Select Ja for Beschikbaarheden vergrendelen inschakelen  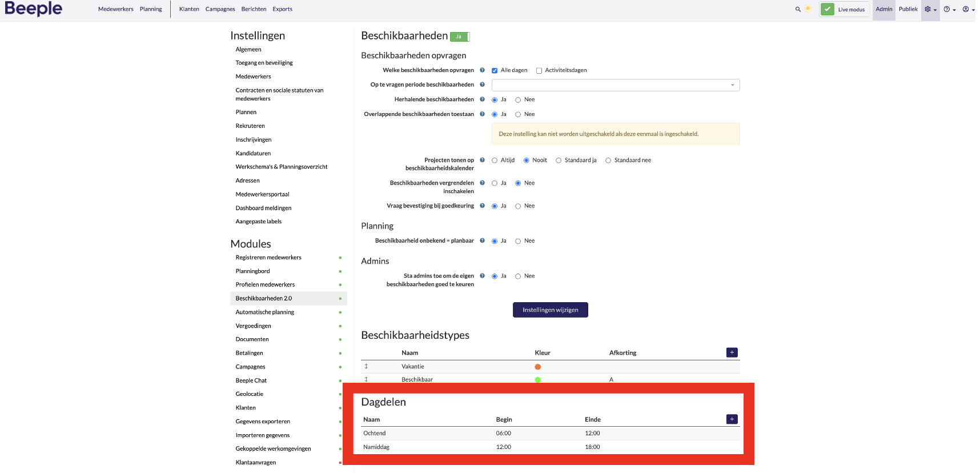tap(495, 183)
